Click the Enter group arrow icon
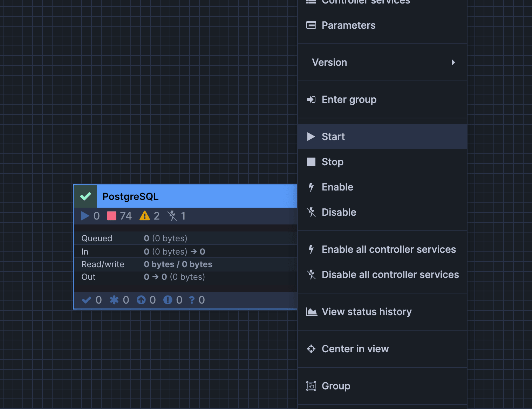This screenshot has height=409, width=532. coord(311,99)
